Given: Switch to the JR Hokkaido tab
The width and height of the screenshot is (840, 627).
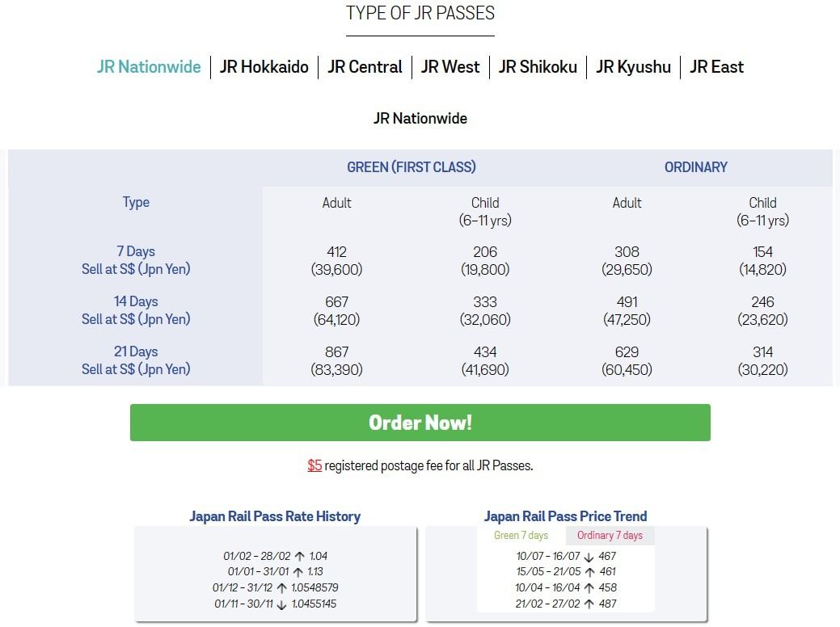Looking at the screenshot, I should [264, 67].
